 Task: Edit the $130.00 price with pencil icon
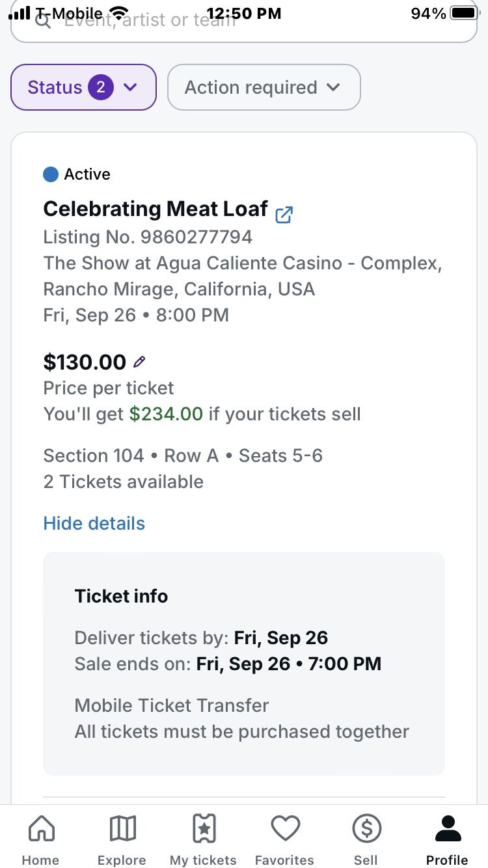coord(139,362)
